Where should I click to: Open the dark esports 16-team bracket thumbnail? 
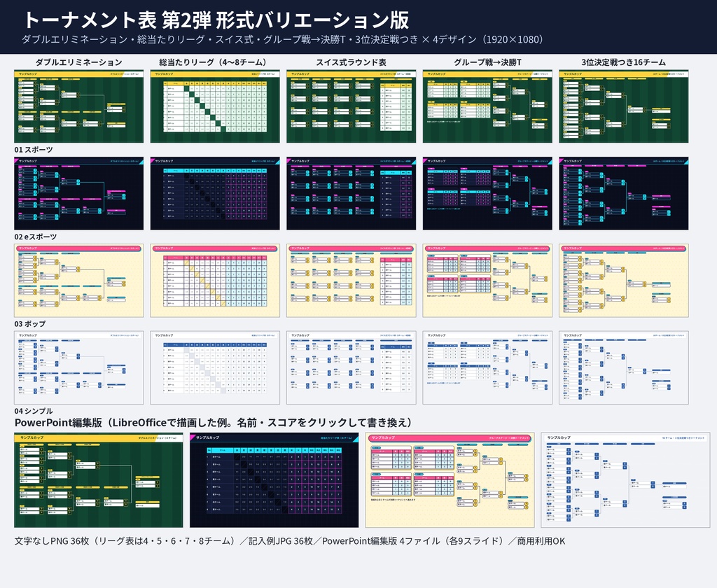[x=624, y=193]
